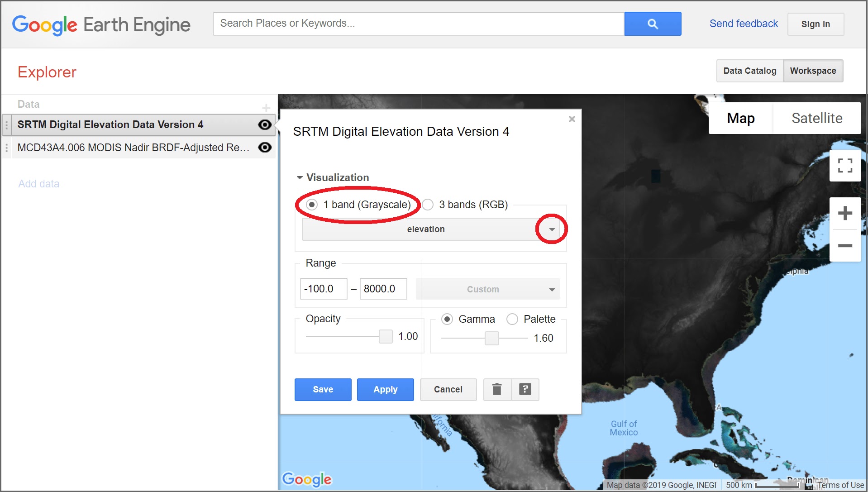Click the range maximum field 8000.0
Viewport: 868px width, 492px height.
coord(383,289)
